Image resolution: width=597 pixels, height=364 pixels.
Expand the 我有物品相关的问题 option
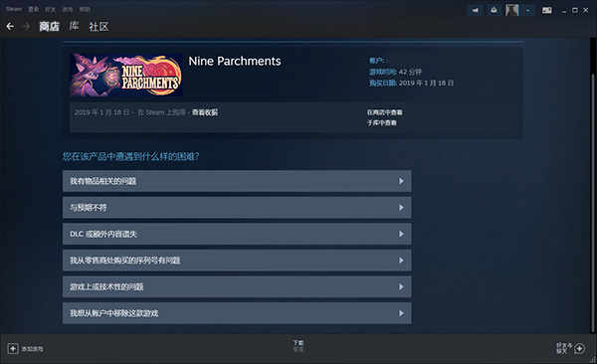[x=237, y=181]
